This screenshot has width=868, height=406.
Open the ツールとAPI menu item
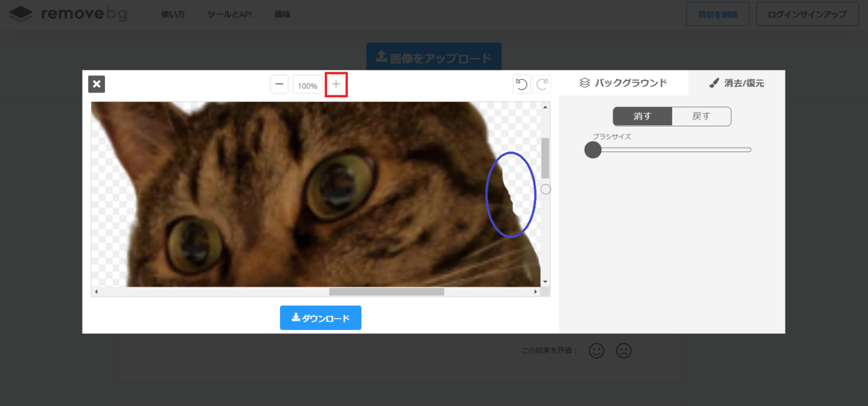pos(229,14)
